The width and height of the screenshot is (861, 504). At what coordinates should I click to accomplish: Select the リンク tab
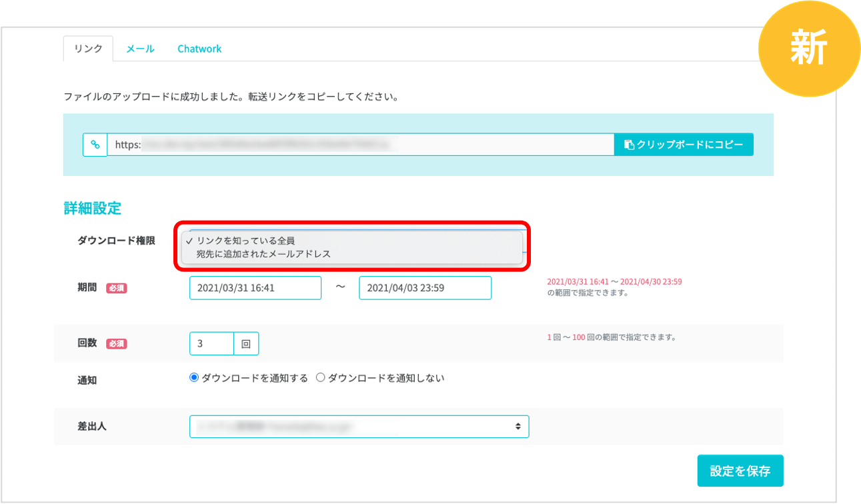click(88, 49)
